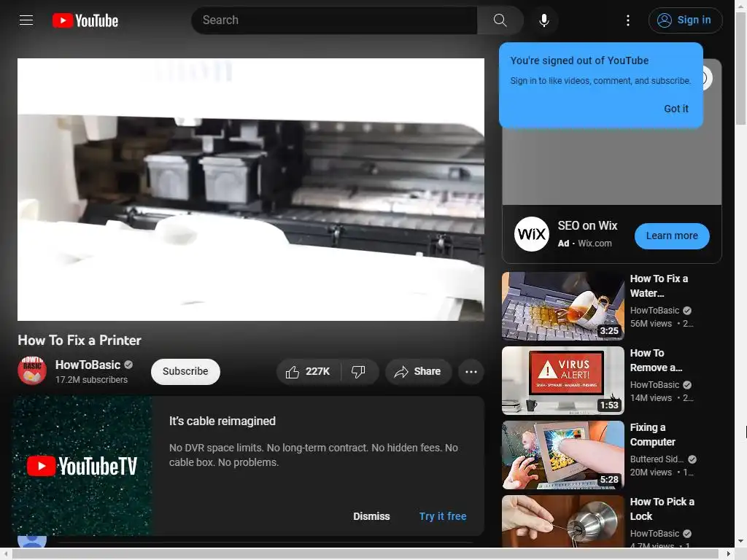Click "Fixing a Computer" title

652,435
